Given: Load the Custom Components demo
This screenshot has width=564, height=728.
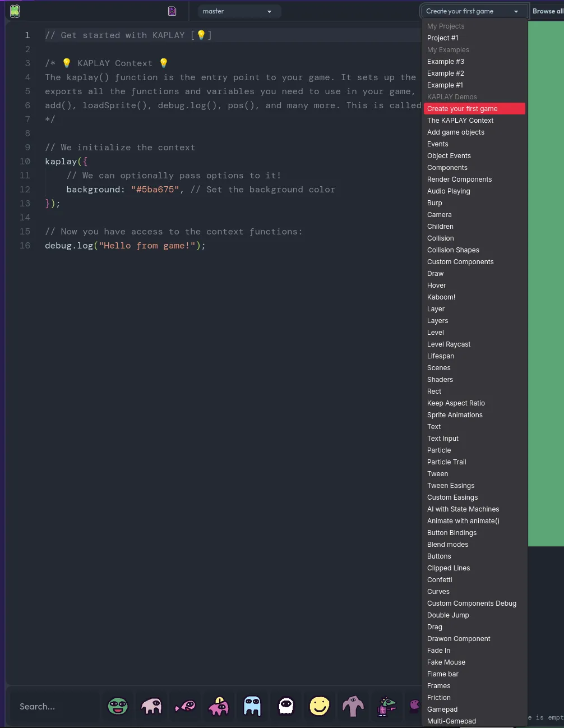Looking at the screenshot, I should [474, 262].
